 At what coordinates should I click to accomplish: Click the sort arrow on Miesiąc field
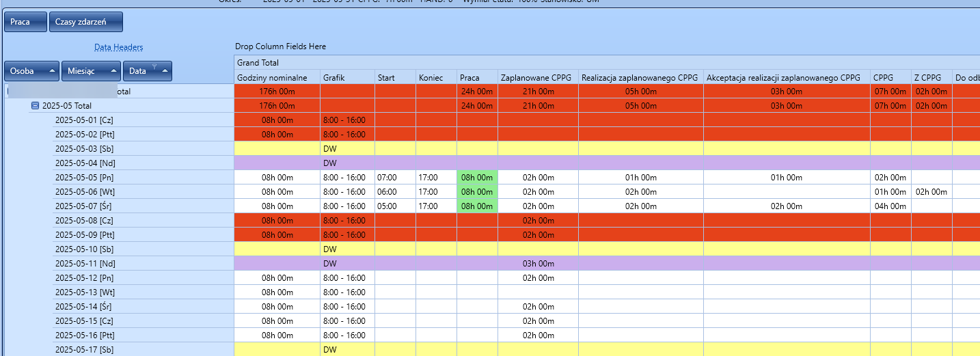pos(113,71)
